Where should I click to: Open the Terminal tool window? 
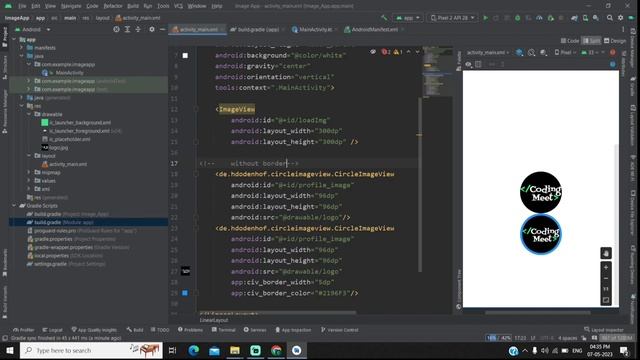tap(223, 330)
